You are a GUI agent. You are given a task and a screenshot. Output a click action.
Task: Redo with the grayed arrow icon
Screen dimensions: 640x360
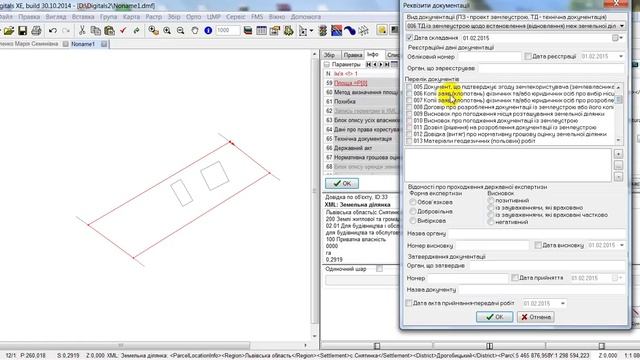tap(66, 31)
